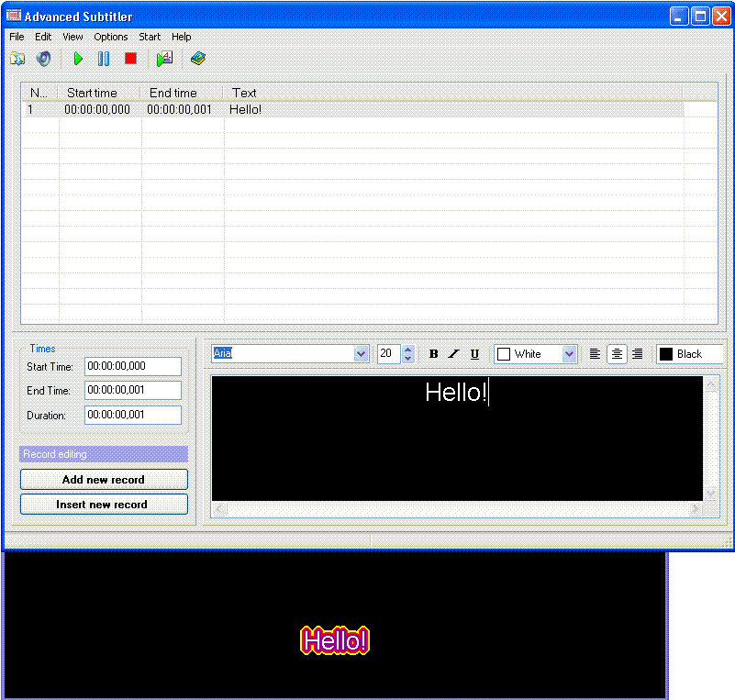
Task: Open help using the book icon
Action: [198, 58]
